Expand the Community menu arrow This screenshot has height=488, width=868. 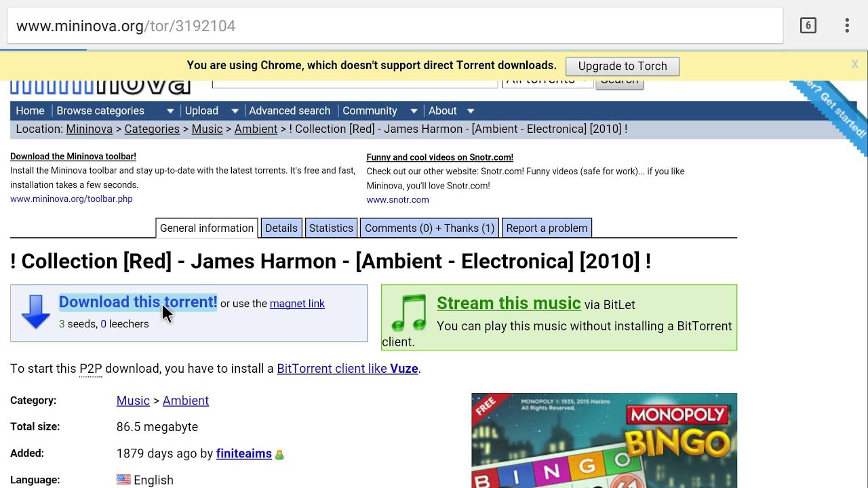414,111
